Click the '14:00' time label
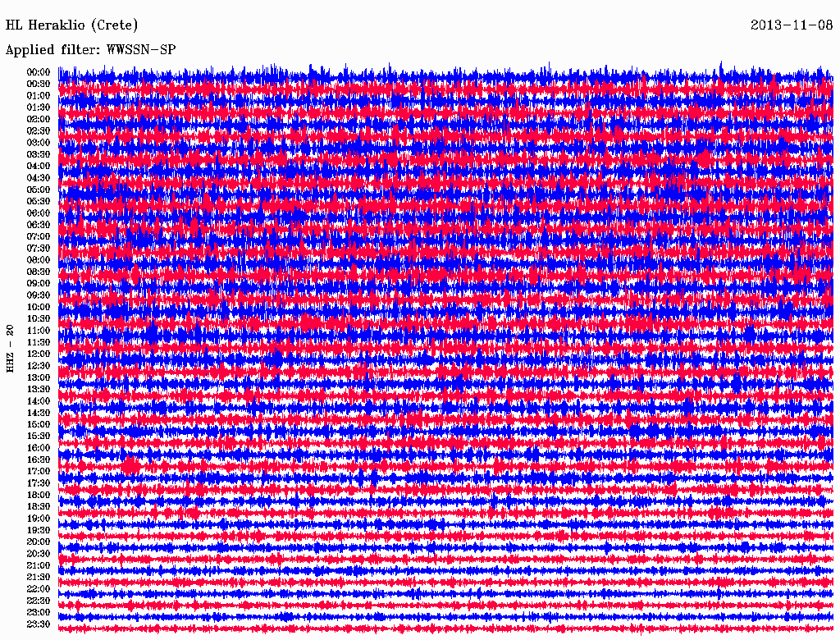 pyautogui.click(x=39, y=401)
